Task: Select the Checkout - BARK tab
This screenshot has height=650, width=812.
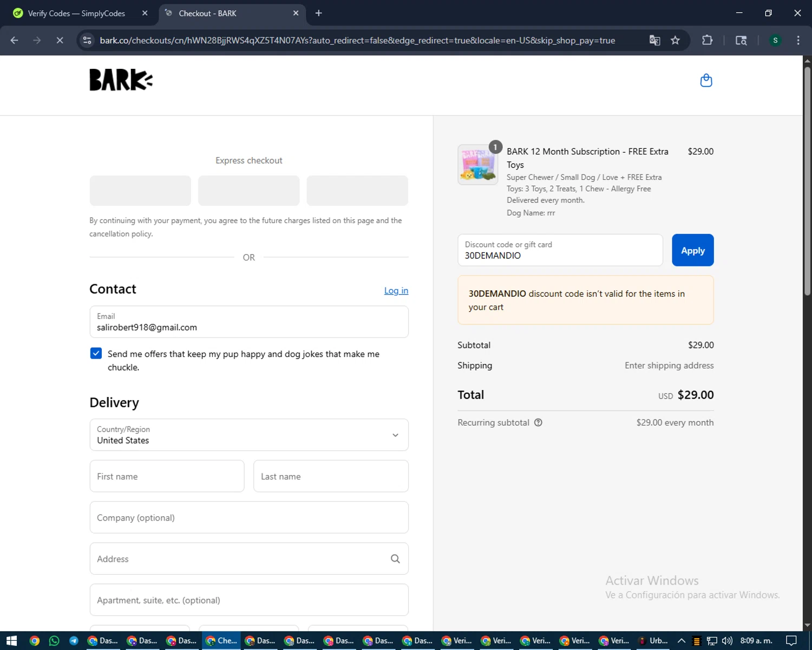Action: point(233,13)
